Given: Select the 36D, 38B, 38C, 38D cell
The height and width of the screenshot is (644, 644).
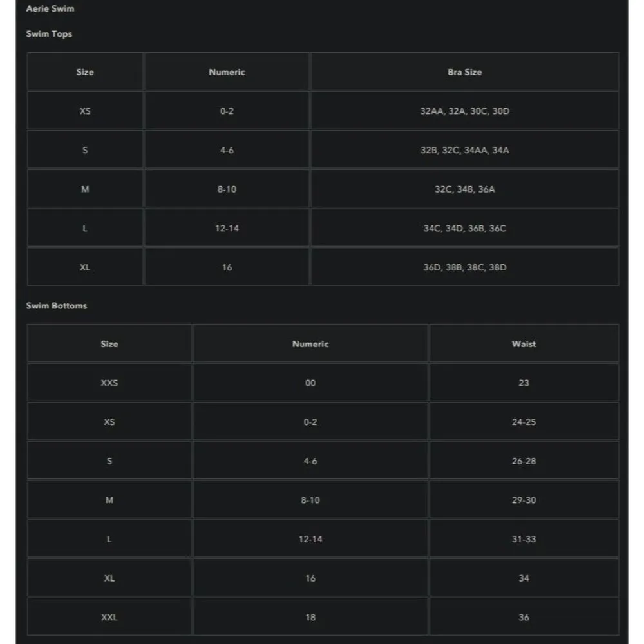Looking at the screenshot, I should tap(464, 267).
